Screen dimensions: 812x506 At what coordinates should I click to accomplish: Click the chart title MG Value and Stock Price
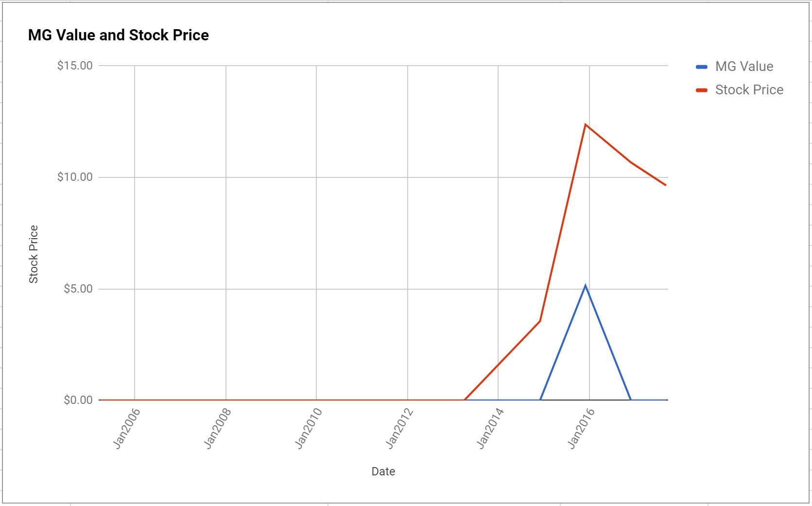coord(118,35)
